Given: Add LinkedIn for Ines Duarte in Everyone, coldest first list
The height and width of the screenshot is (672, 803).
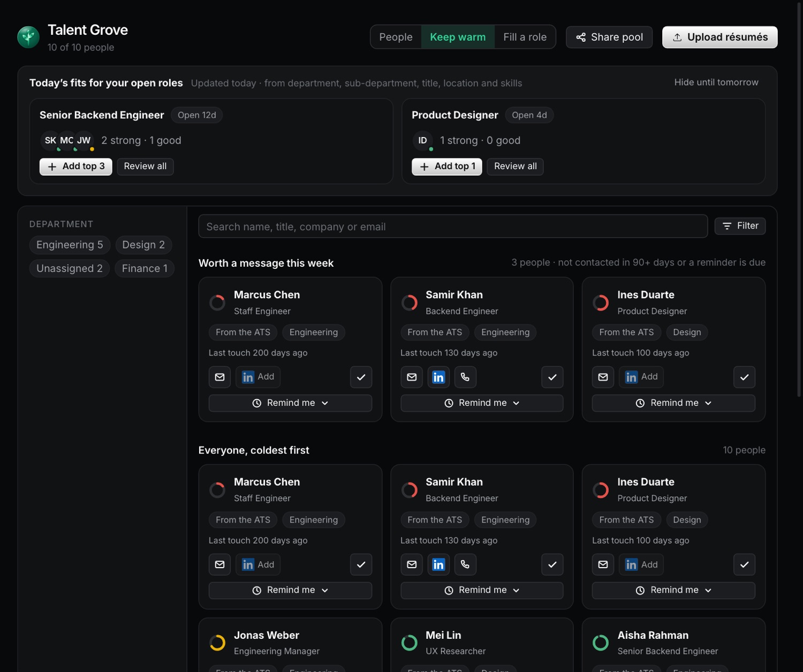Looking at the screenshot, I should coord(641,564).
